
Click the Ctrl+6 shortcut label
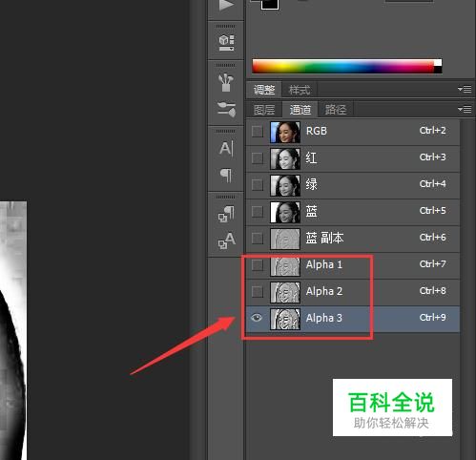pos(432,238)
